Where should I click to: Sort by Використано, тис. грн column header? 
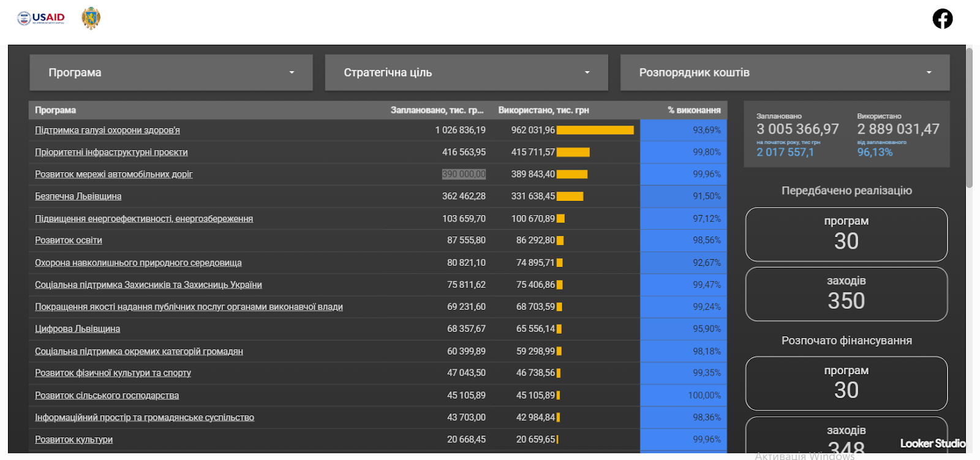pos(543,110)
